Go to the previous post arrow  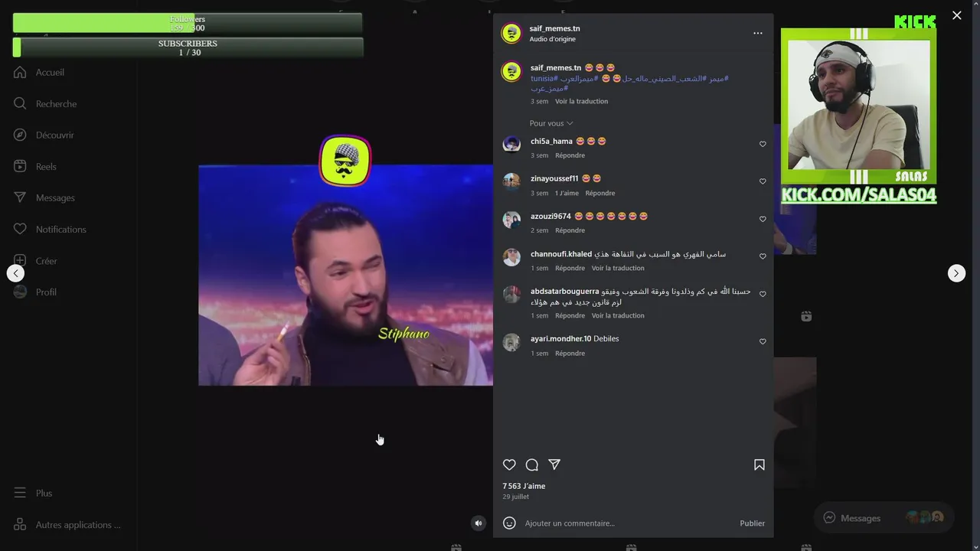(15, 273)
